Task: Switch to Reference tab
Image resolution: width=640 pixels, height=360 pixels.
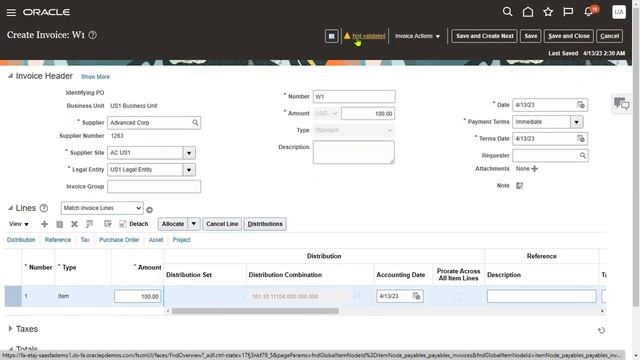Action: pyautogui.click(x=58, y=240)
